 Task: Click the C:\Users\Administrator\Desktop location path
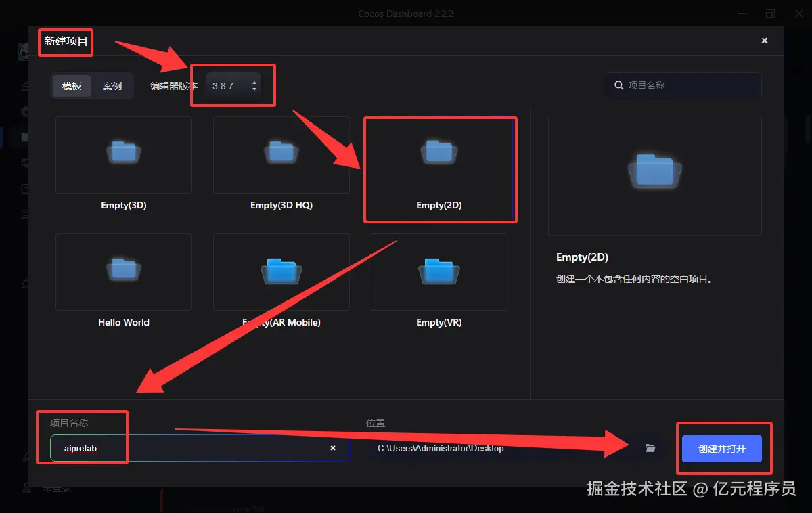441,448
